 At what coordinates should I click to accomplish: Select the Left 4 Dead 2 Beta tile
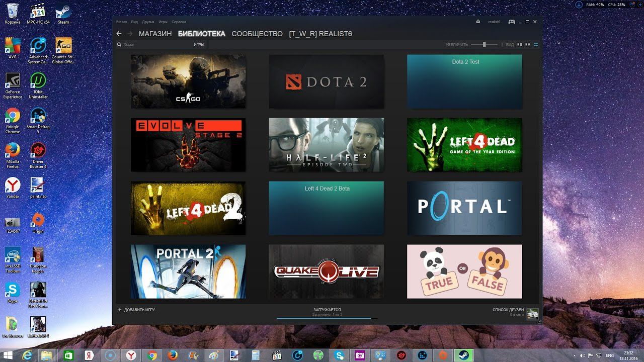click(327, 208)
